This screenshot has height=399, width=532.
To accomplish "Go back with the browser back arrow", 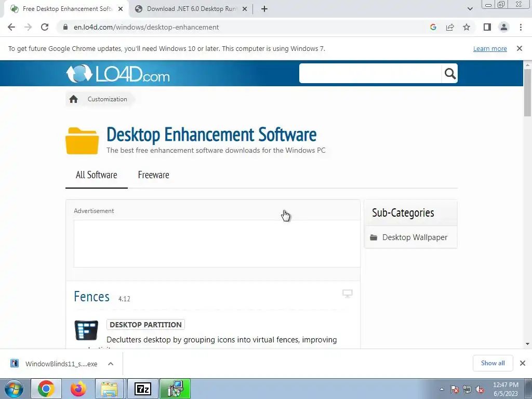I will (11, 27).
